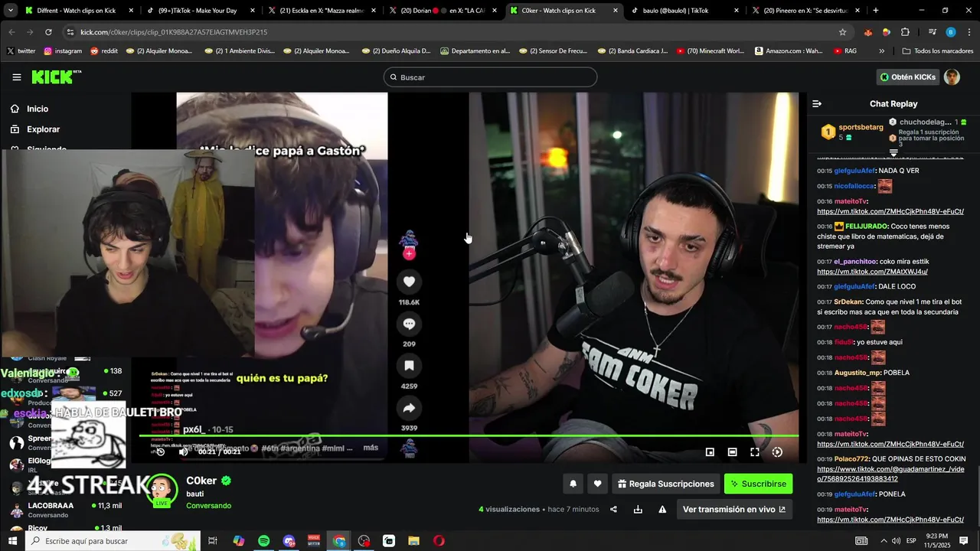
Task: Click username Augustito_mp in chat
Action: point(857,373)
